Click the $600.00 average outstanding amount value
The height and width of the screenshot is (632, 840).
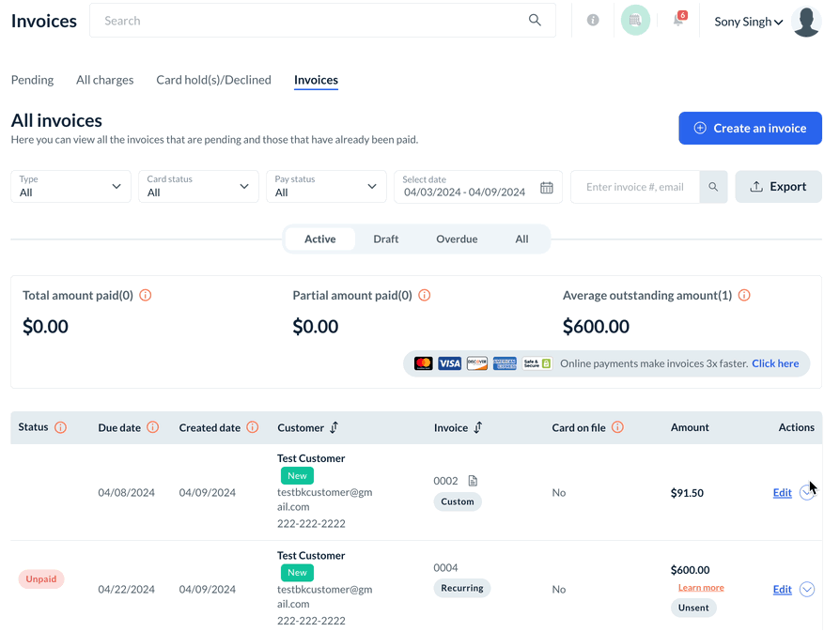596,326
